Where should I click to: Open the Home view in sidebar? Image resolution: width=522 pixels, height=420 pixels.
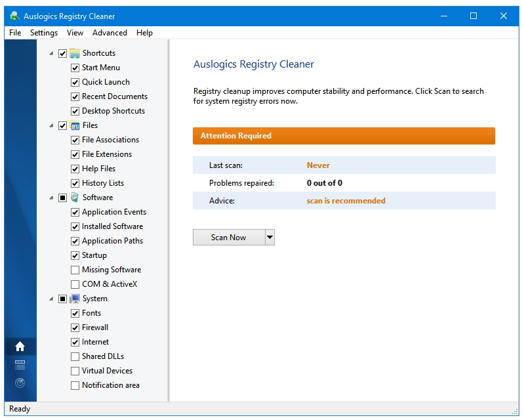pyautogui.click(x=20, y=346)
